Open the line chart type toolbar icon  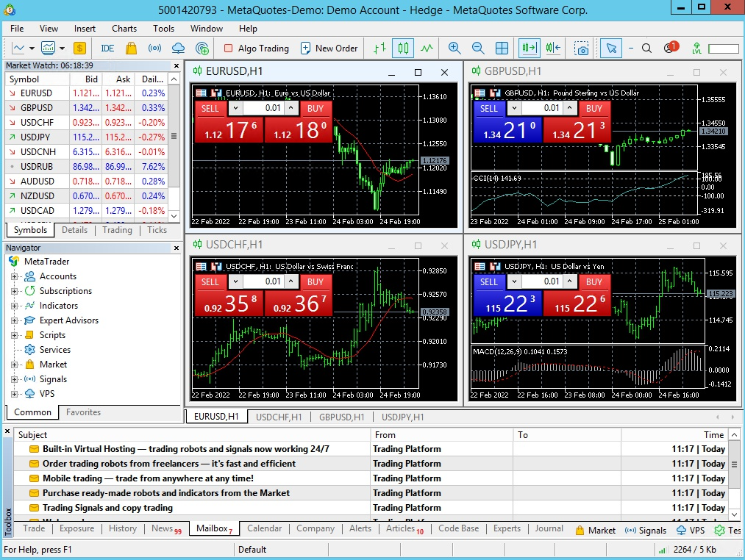18,48
